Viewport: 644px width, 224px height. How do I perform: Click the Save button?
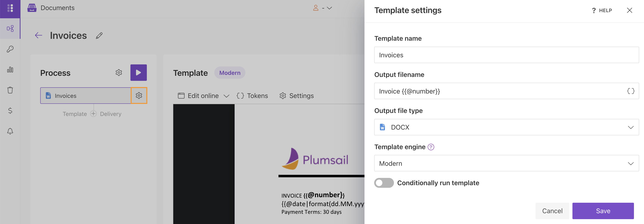pos(603,211)
